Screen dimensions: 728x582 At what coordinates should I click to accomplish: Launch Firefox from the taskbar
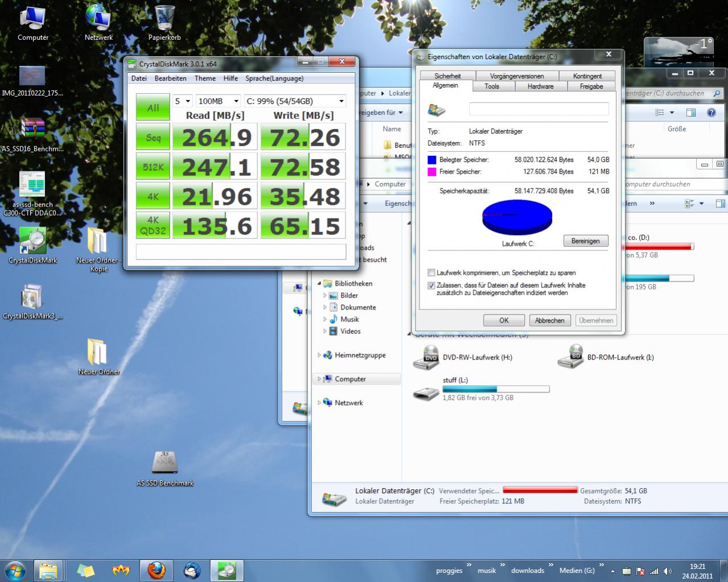pos(157,570)
